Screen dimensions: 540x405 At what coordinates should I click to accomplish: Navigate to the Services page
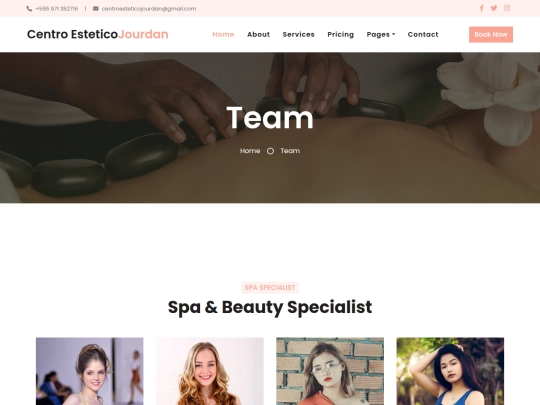(x=299, y=34)
